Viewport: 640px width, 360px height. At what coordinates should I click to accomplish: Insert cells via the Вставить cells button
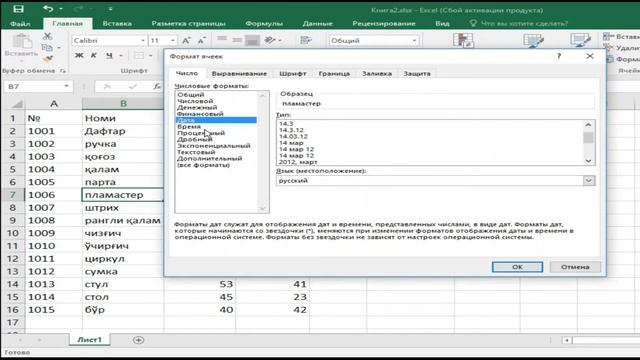pos(621,37)
